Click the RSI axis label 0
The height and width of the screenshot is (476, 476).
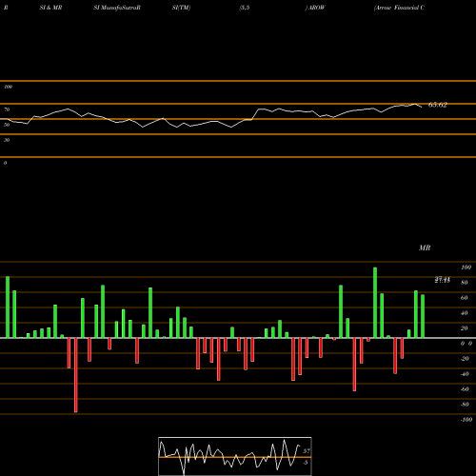click(x=5, y=163)
